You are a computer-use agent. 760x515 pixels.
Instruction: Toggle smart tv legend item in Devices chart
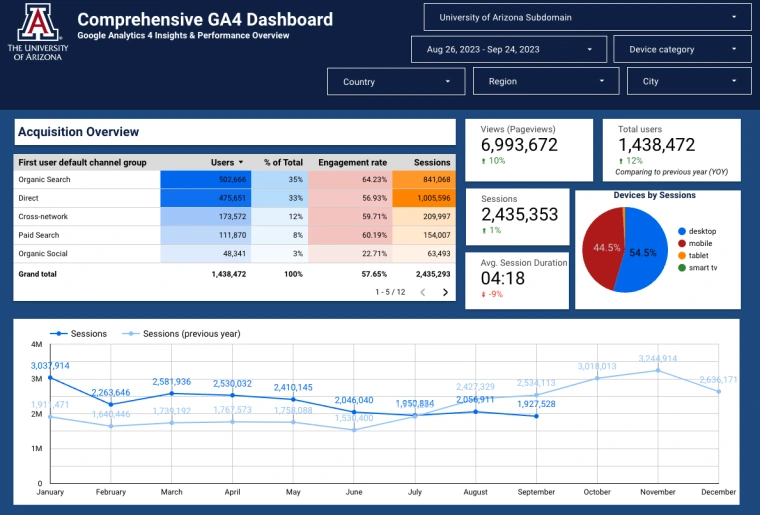point(697,267)
